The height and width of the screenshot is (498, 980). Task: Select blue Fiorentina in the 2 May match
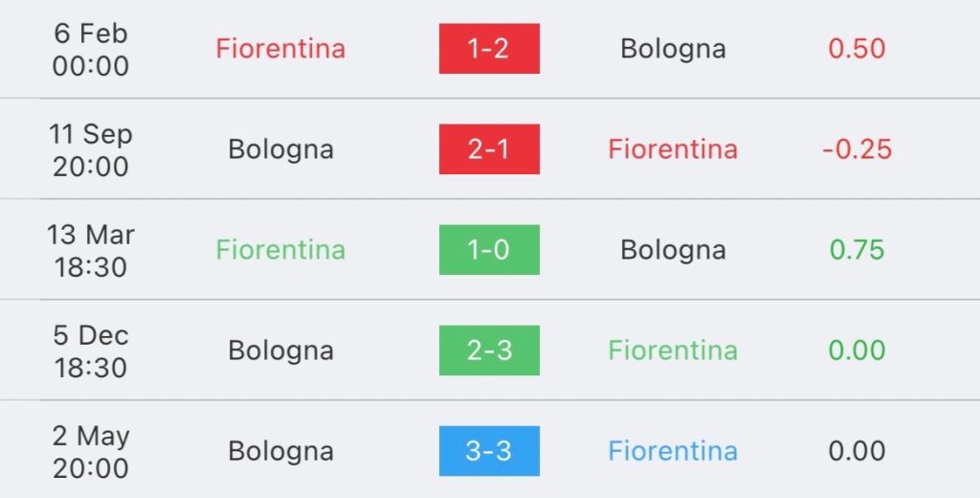pyautogui.click(x=673, y=451)
